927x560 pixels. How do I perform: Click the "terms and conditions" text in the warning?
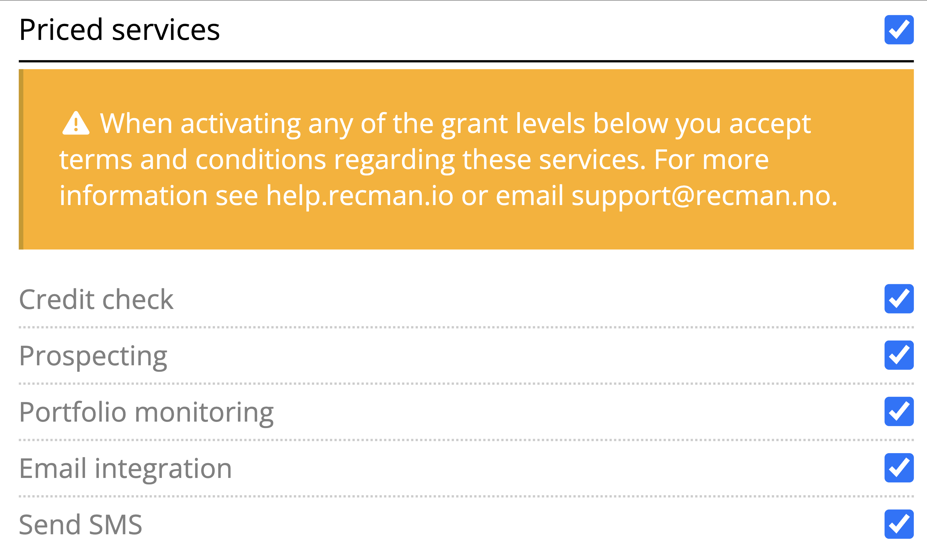tap(192, 159)
